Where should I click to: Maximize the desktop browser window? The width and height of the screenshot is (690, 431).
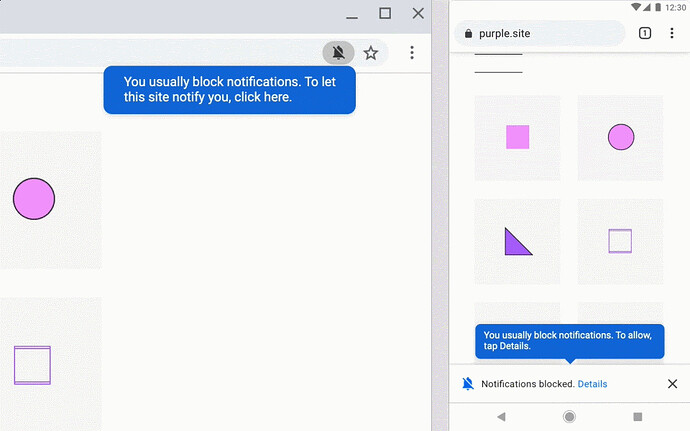coord(385,14)
